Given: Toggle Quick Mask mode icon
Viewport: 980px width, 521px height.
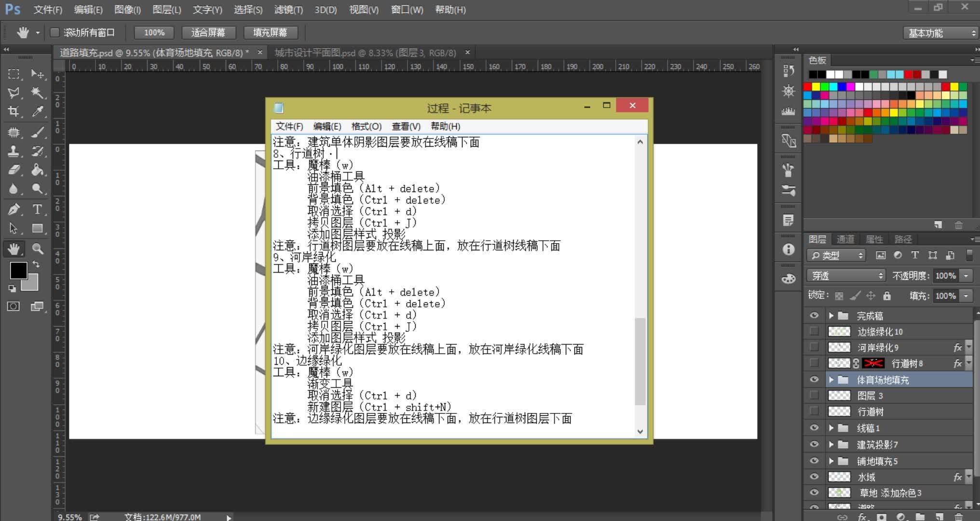Looking at the screenshot, I should coord(14,306).
